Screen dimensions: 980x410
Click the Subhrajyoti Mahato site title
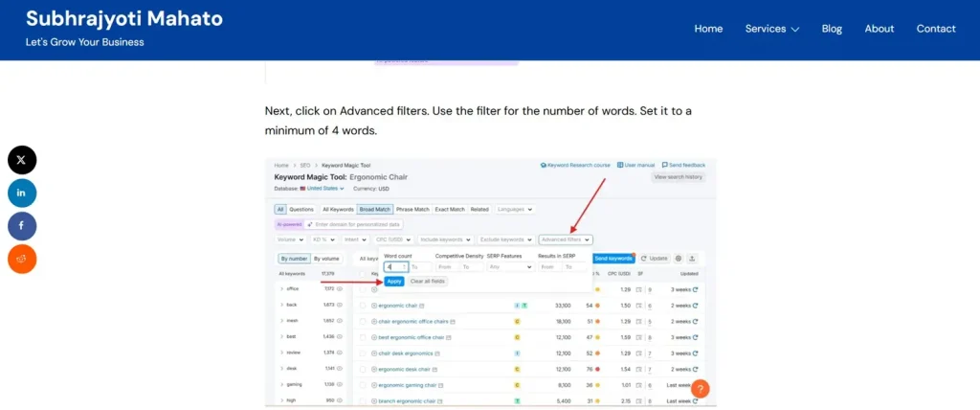tap(124, 19)
